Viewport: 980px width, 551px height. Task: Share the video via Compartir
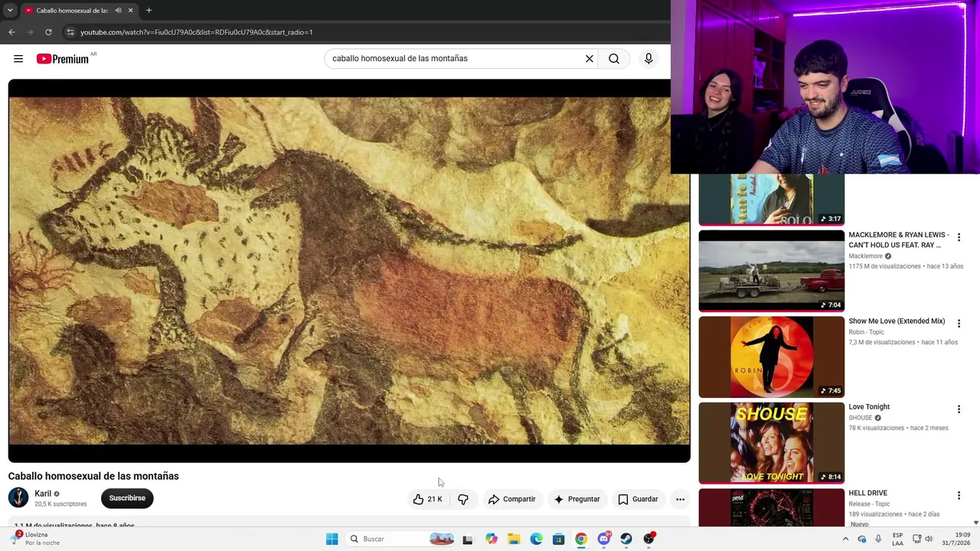(511, 499)
